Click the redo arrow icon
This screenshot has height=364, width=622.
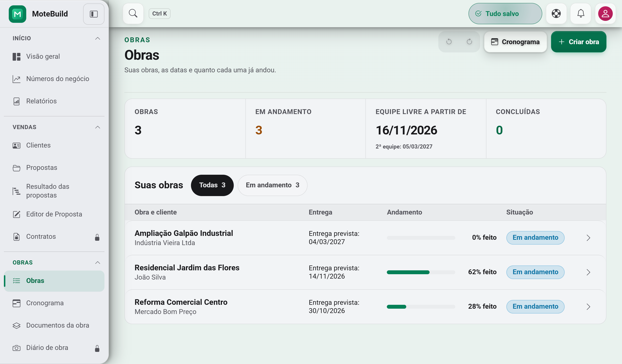pyautogui.click(x=469, y=42)
